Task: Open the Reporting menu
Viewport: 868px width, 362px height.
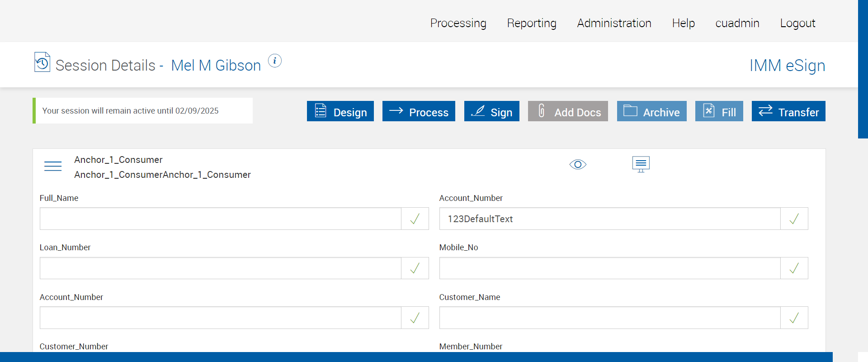Action: [532, 23]
